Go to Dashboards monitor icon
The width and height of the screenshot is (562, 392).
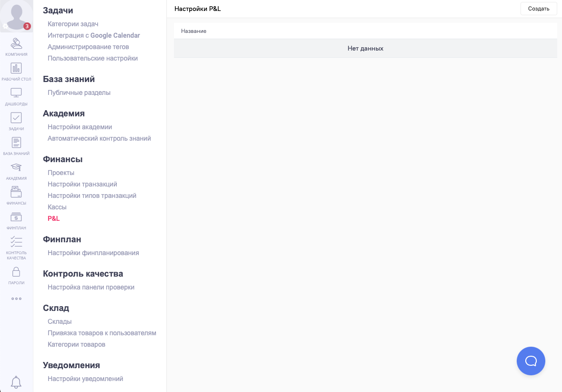point(16,93)
